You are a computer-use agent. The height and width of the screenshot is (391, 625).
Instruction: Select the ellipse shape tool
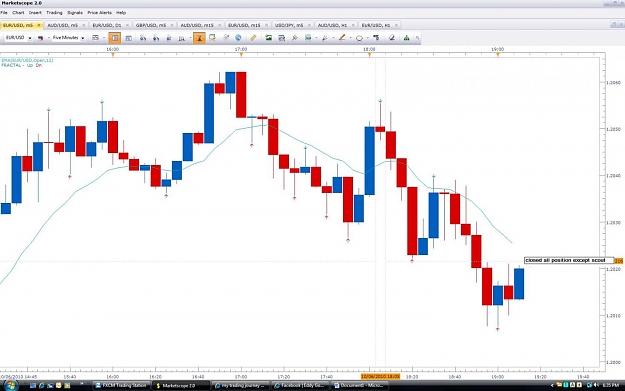coord(359,38)
